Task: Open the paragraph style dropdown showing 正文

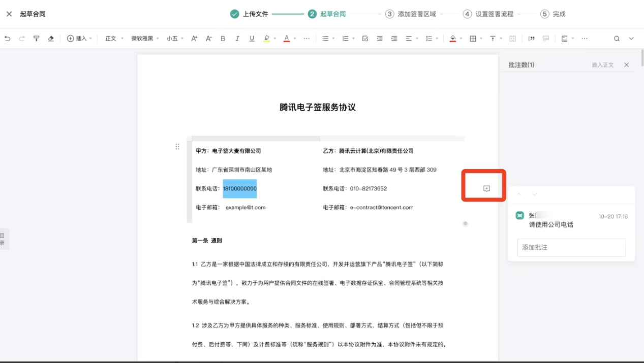Action: point(111,38)
